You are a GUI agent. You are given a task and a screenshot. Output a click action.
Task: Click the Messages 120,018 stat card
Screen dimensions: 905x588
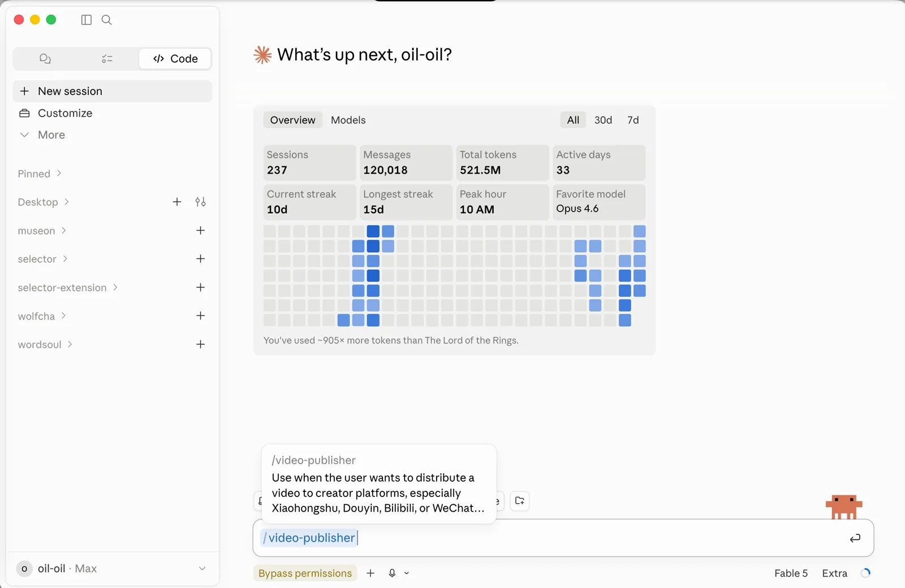pos(406,163)
